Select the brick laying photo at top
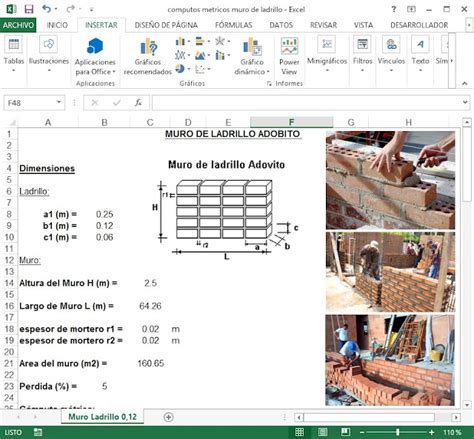Screen dimensions: 474x439 (x=390, y=180)
